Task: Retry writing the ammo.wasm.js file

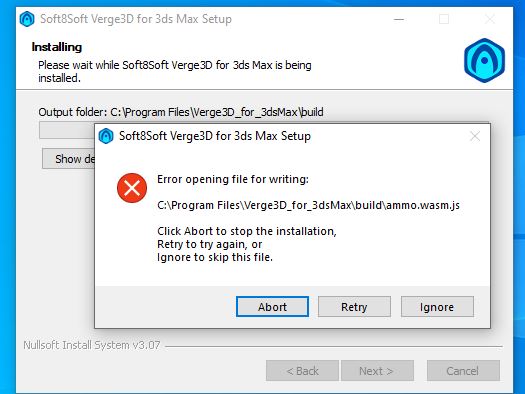Action: (354, 306)
